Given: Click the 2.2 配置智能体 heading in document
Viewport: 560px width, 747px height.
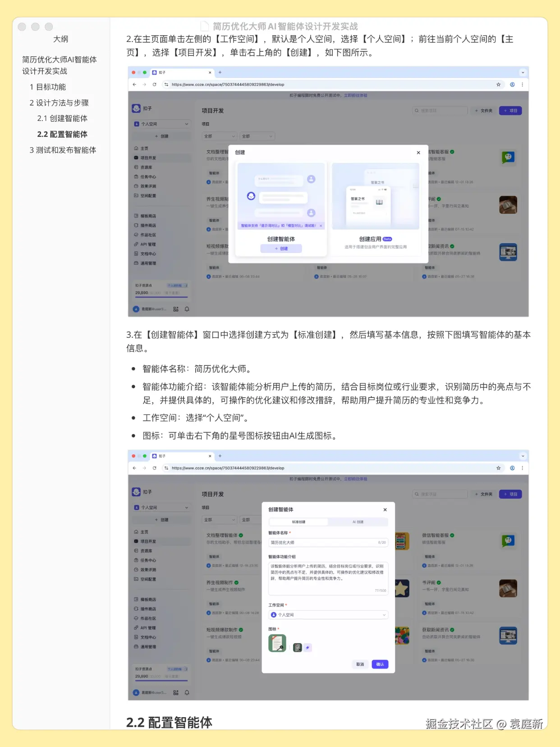Looking at the screenshot, I should coord(169,722).
